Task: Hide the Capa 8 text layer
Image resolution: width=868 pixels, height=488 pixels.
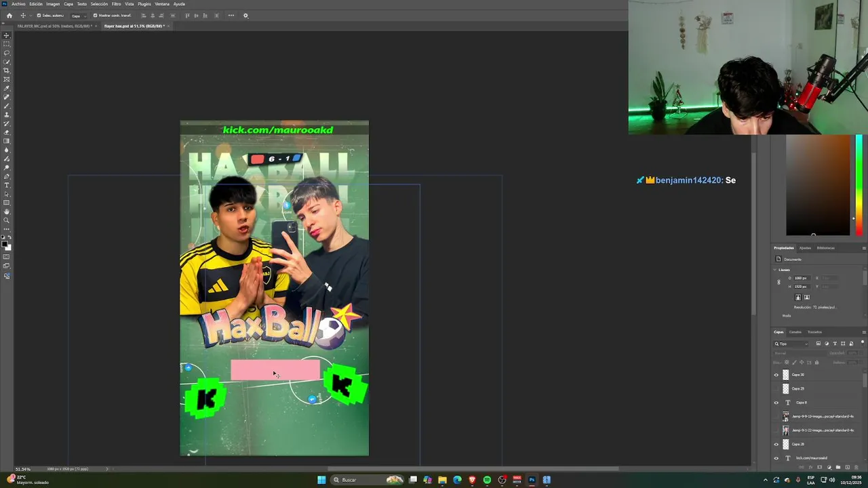Action: click(x=776, y=403)
